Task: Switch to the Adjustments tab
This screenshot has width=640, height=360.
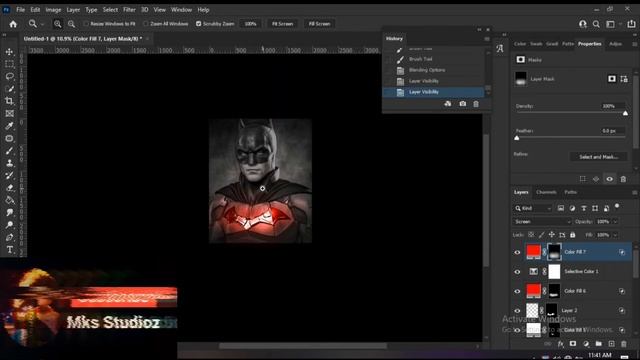Action: [x=615, y=44]
